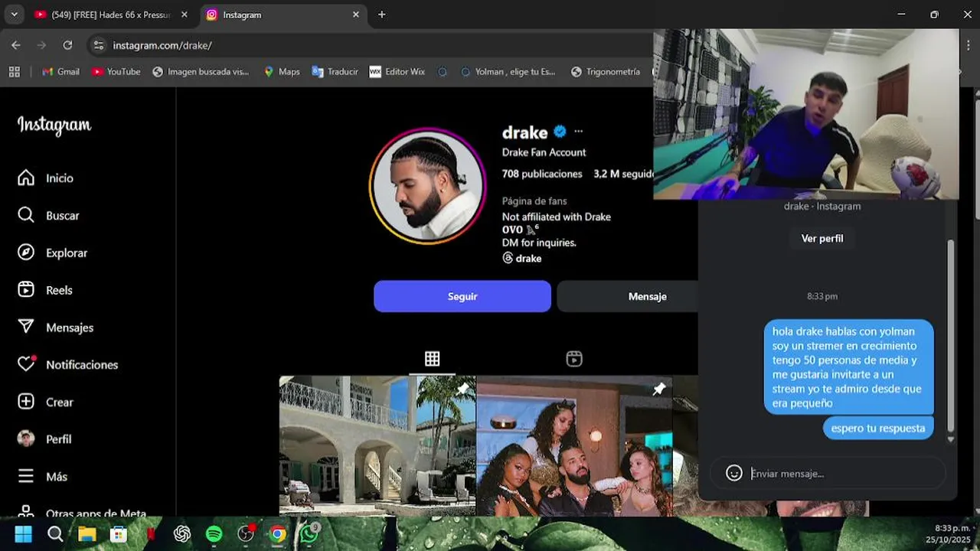The image size is (980, 551).
Task: Open the pinned mansion post
Action: (377, 445)
